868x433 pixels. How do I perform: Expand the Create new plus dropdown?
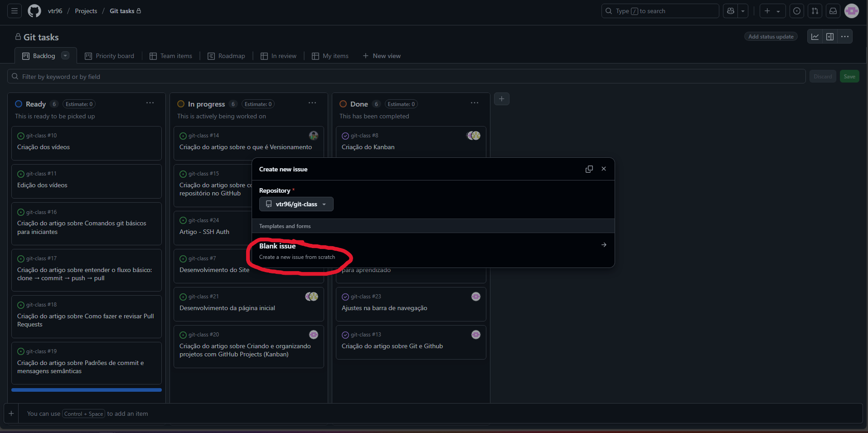pyautogui.click(x=772, y=11)
